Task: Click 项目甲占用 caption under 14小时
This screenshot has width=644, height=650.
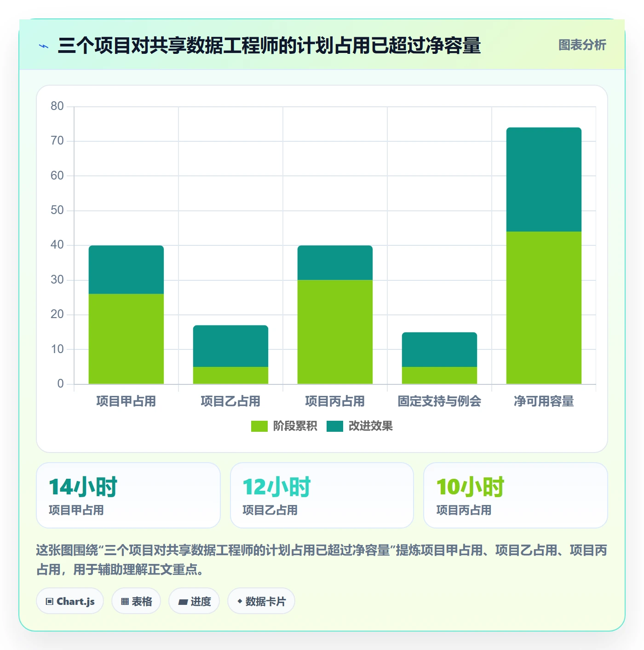Action: click(76, 510)
